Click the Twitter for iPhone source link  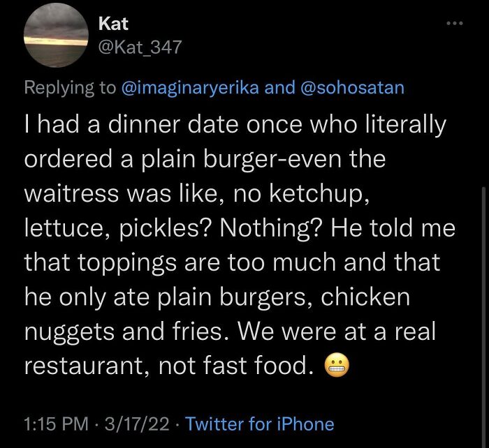[x=261, y=424]
